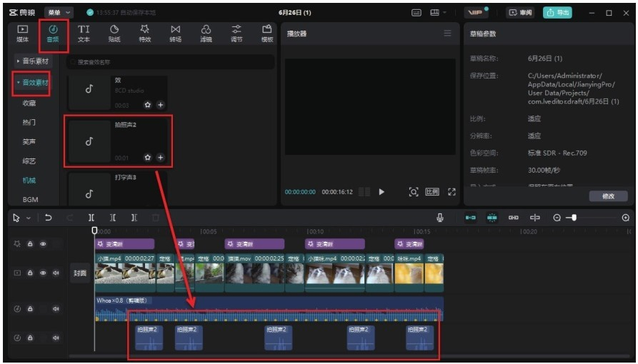Choose the selection arrow tool
This screenshot has width=638, height=364.
pyautogui.click(x=16, y=218)
